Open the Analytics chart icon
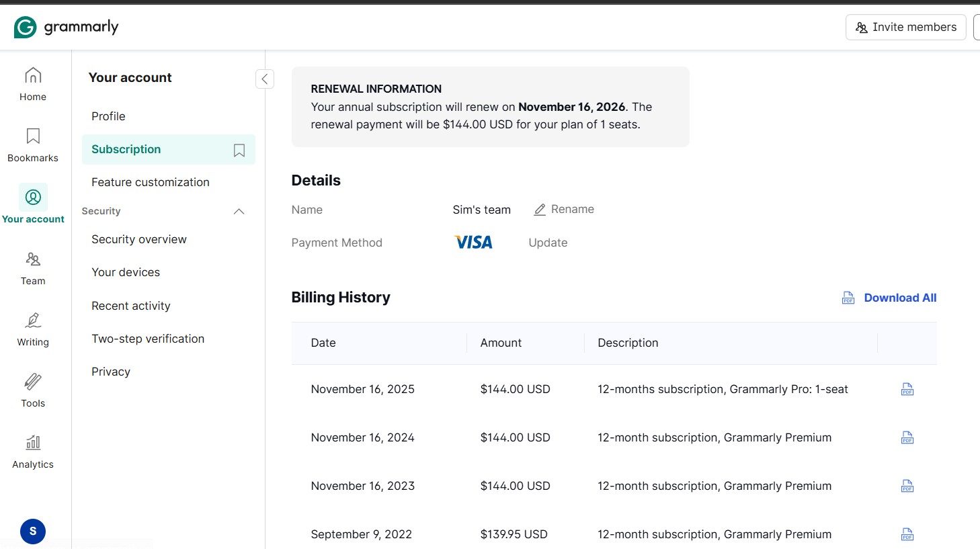The image size is (980, 549). pyautogui.click(x=33, y=443)
